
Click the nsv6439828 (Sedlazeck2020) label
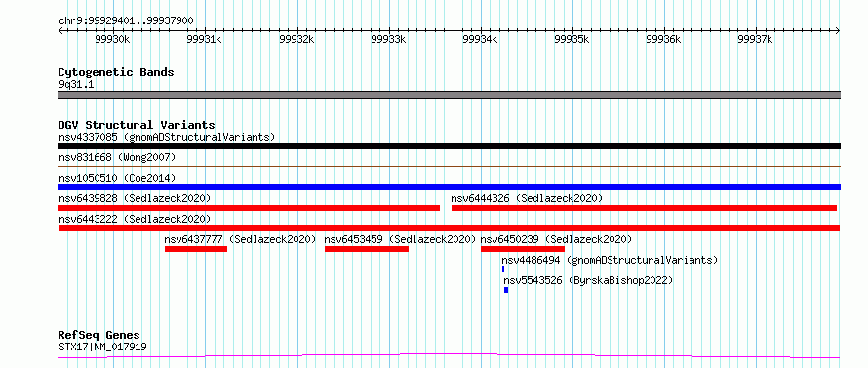135,198
